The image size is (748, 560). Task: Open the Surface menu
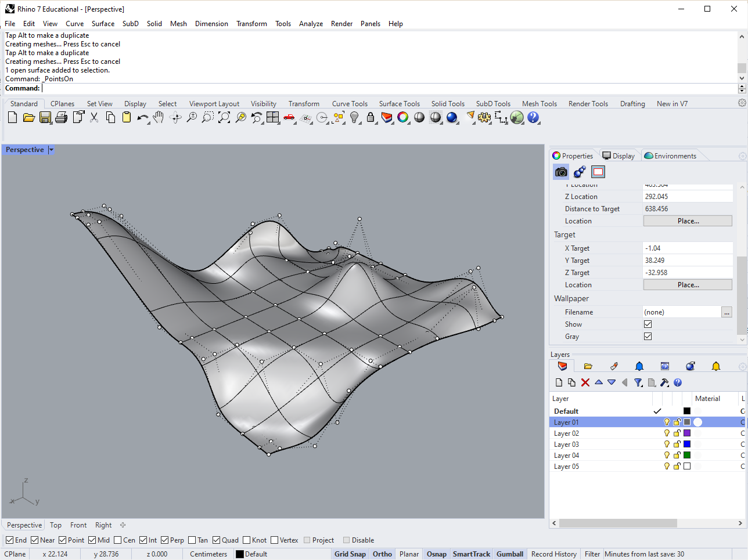tap(103, 24)
